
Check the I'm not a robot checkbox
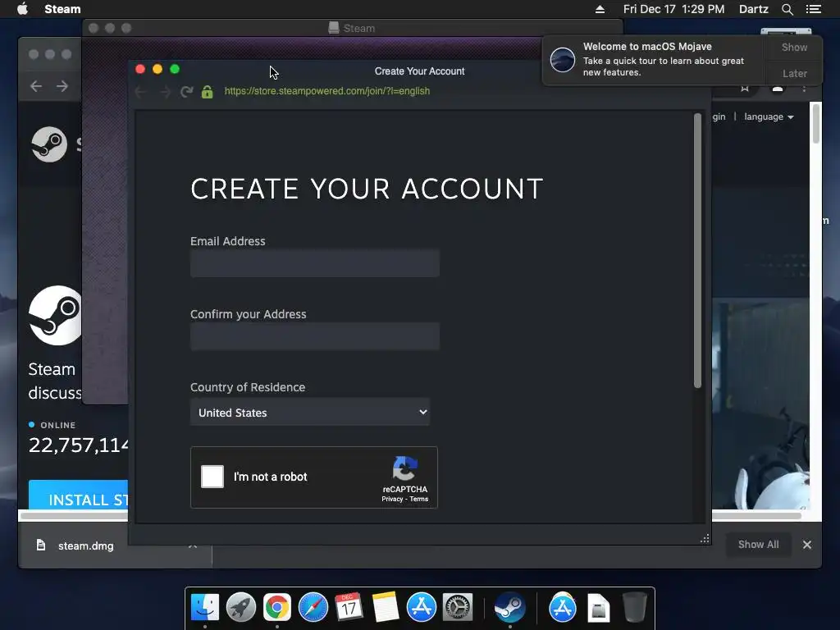(212, 477)
